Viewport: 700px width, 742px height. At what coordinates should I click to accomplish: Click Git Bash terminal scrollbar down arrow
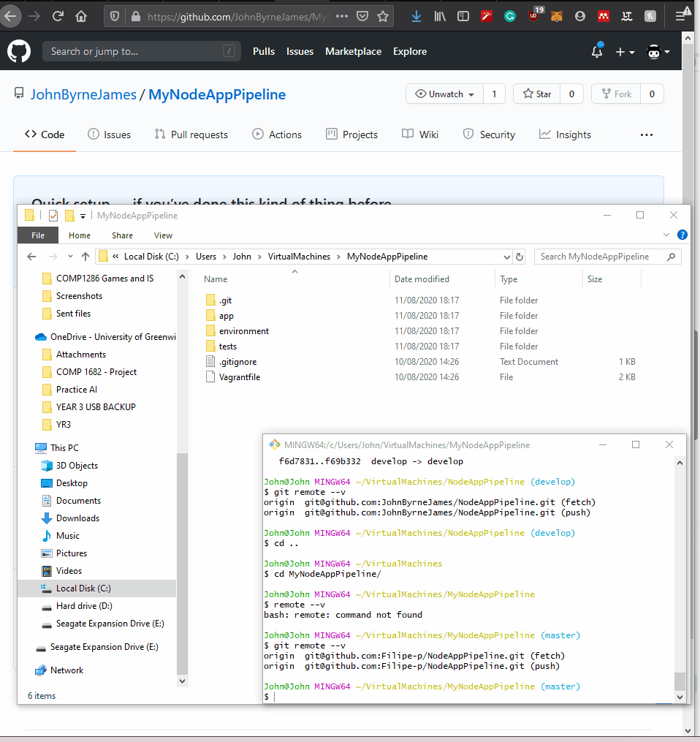tap(680, 697)
